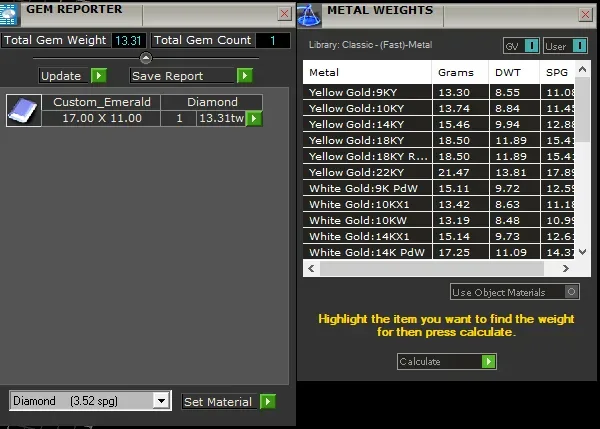Click green arrow beside 13.31tw
The image size is (600, 429).
coord(254,119)
